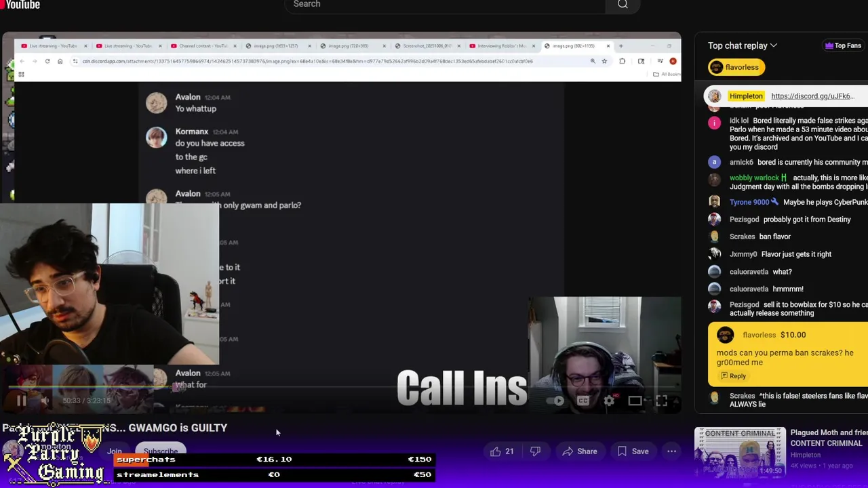Click the Subscribe button

[161, 451]
